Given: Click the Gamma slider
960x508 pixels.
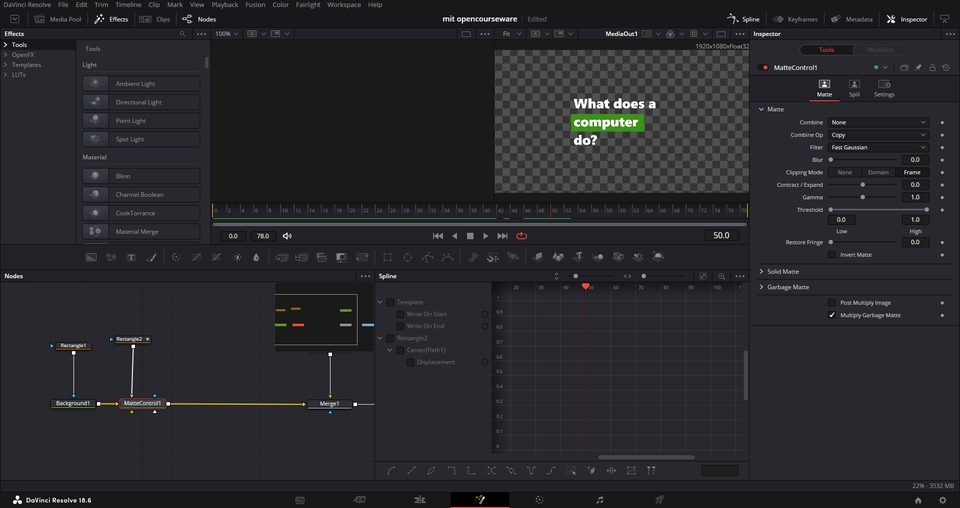Looking at the screenshot, I should point(863,197).
